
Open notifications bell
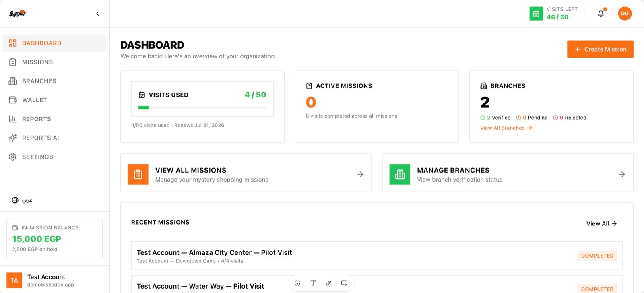[x=601, y=14]
